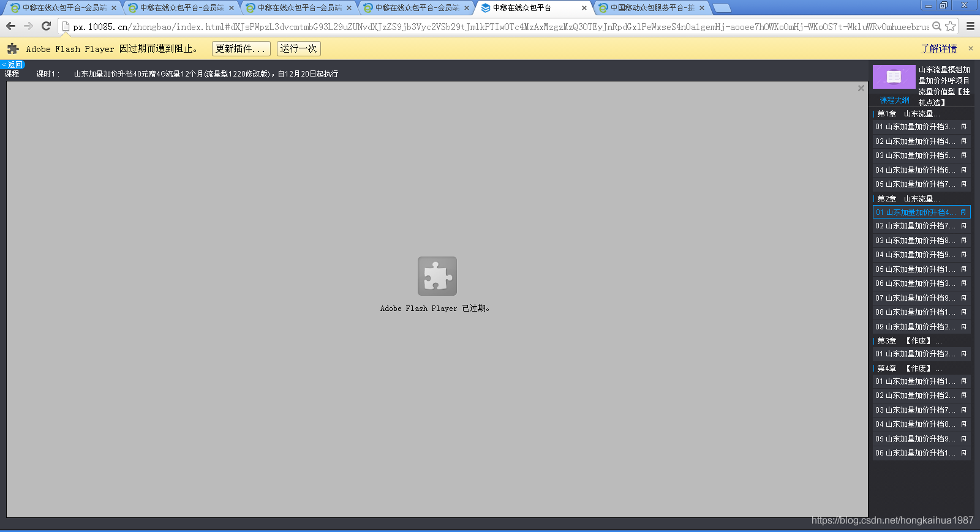980x532 pixels.
Task: Open chapter 2 lesson 02 山东加量加价升档7…
Action: [922, 226]
